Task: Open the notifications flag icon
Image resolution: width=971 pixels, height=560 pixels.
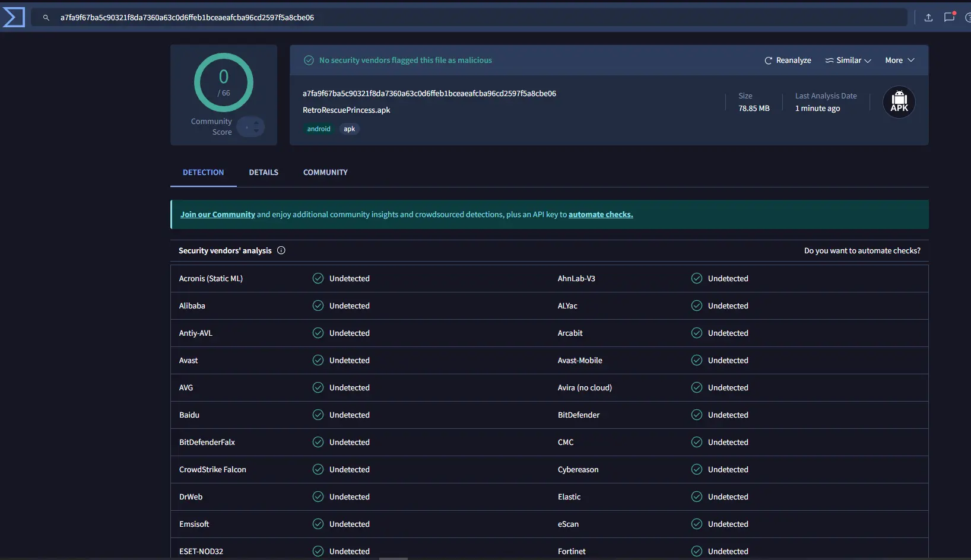Action: tap(950, 17)
